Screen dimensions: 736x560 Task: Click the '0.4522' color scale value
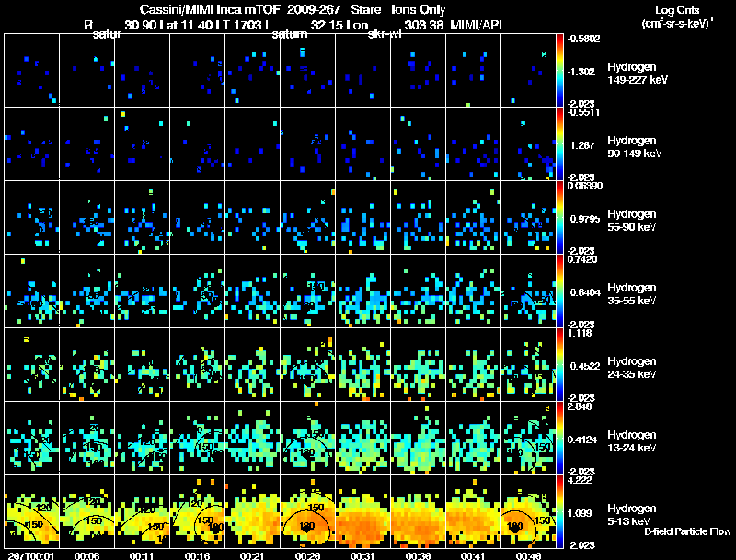point(585,366)
